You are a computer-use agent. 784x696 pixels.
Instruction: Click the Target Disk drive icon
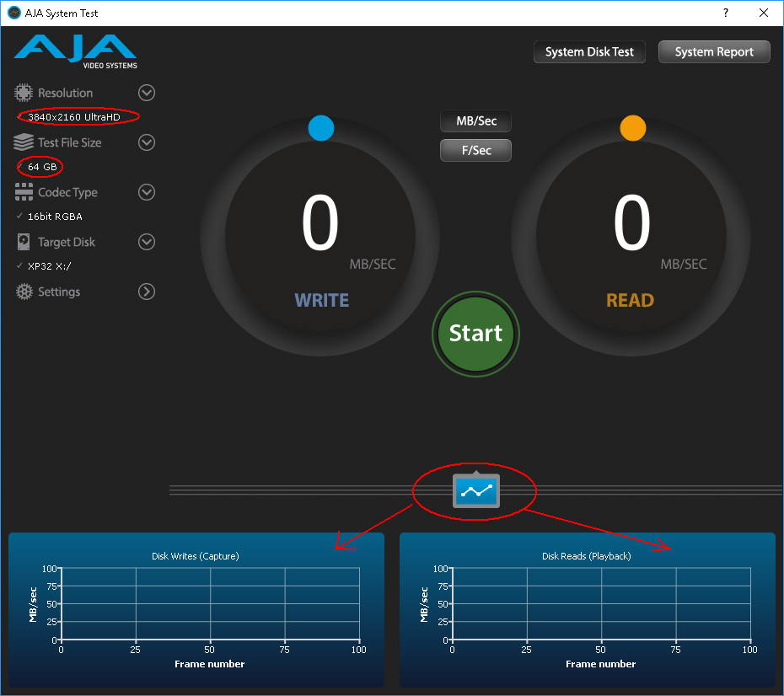point(23,242)
